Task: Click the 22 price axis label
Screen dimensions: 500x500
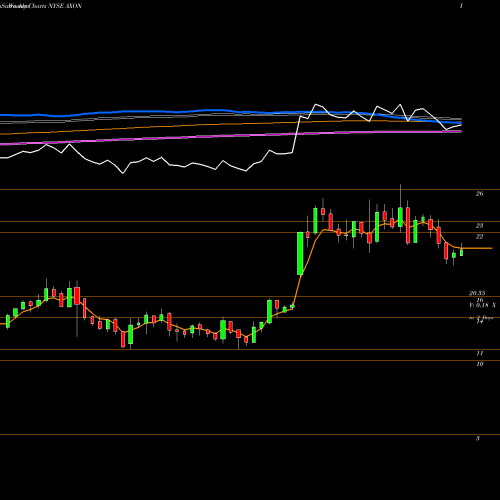Action: click(479, 237)
